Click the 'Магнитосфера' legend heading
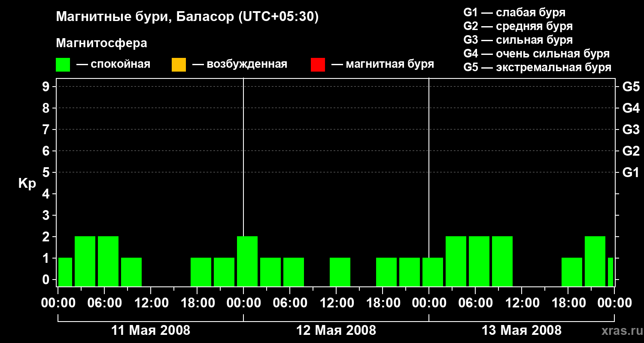This screenshot has height=343, width=644. (102, 43)
